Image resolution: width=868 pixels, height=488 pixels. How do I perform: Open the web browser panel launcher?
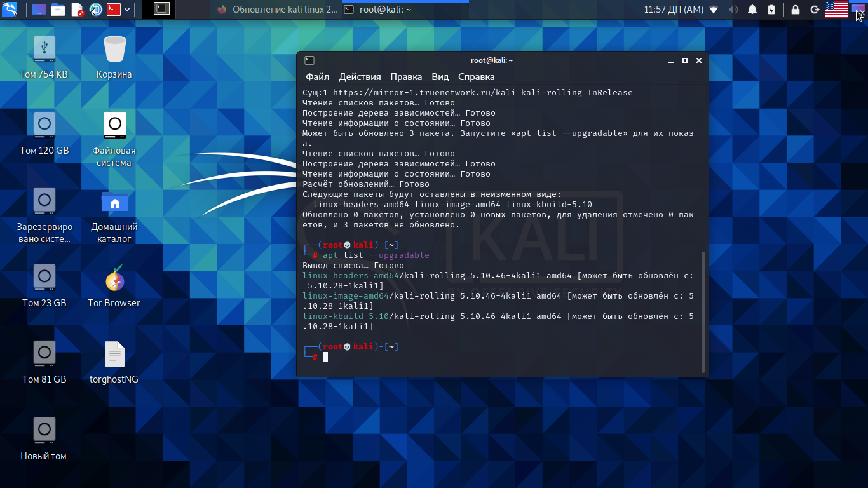click(96, 10)
